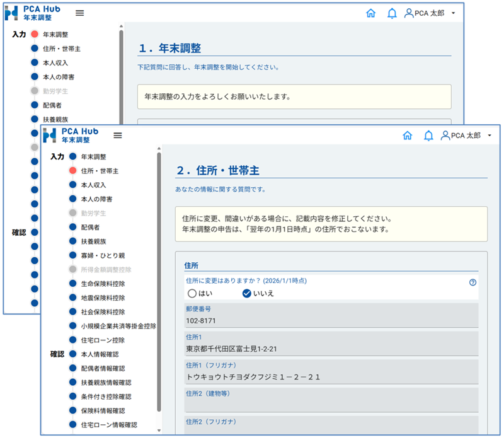
Task: Go to 年末調整 step in front sidebar
Action: (93, 156)
